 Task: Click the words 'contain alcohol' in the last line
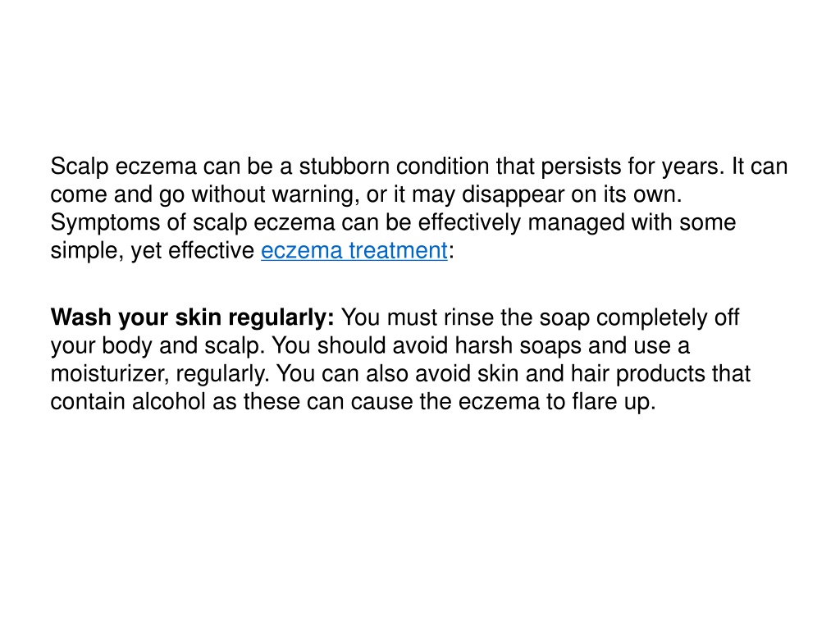tap(127, 402)
